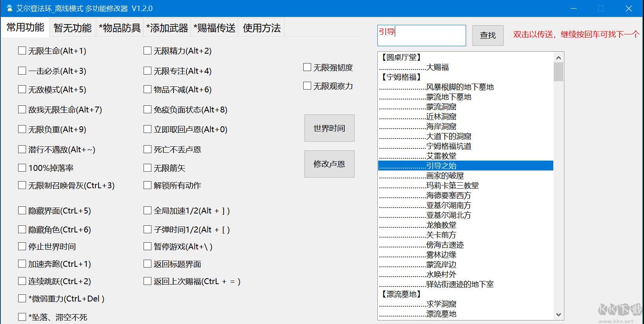Open the 暂无功能 tab
This screenshot has width=644, height=324.
click(x=73, y=28)
